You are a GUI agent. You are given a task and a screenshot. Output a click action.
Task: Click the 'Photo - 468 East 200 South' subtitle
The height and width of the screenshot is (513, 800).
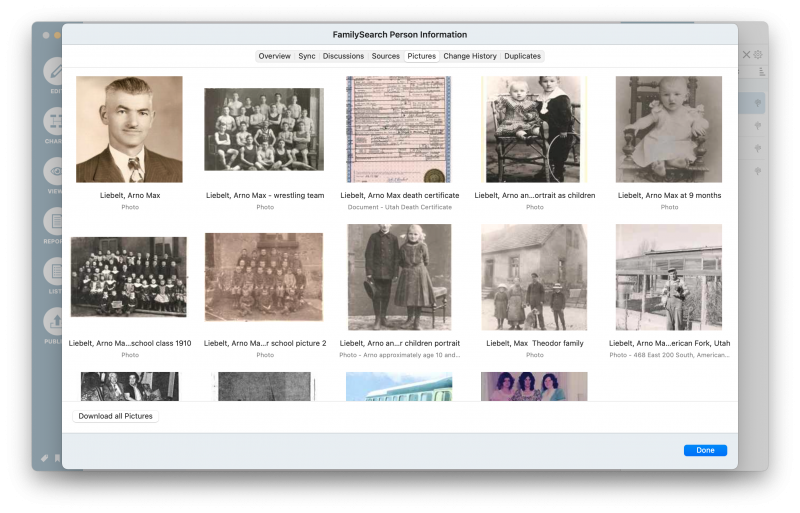click(x=669, y=355)
